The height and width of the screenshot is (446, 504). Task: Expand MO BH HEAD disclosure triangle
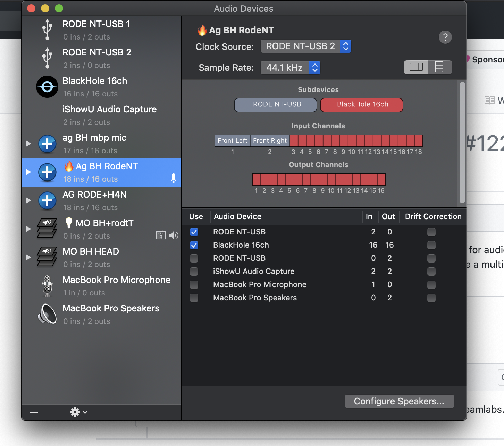28,257
